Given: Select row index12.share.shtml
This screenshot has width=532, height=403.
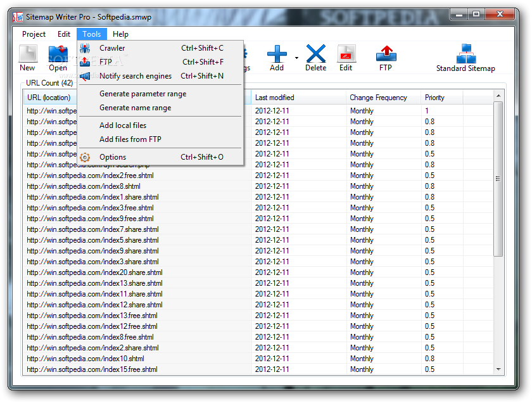Looking at the screenshot, I should pyautogui.click(x=258, y=305).
